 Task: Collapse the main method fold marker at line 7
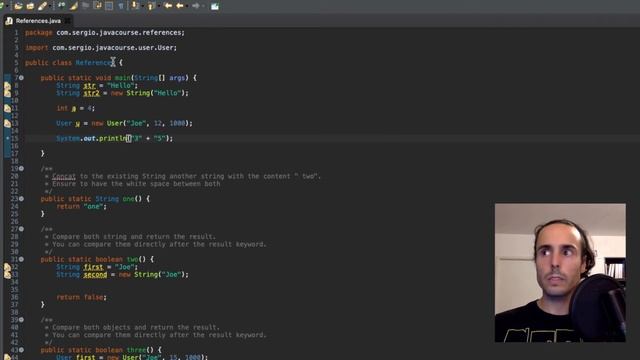(21, 78)
